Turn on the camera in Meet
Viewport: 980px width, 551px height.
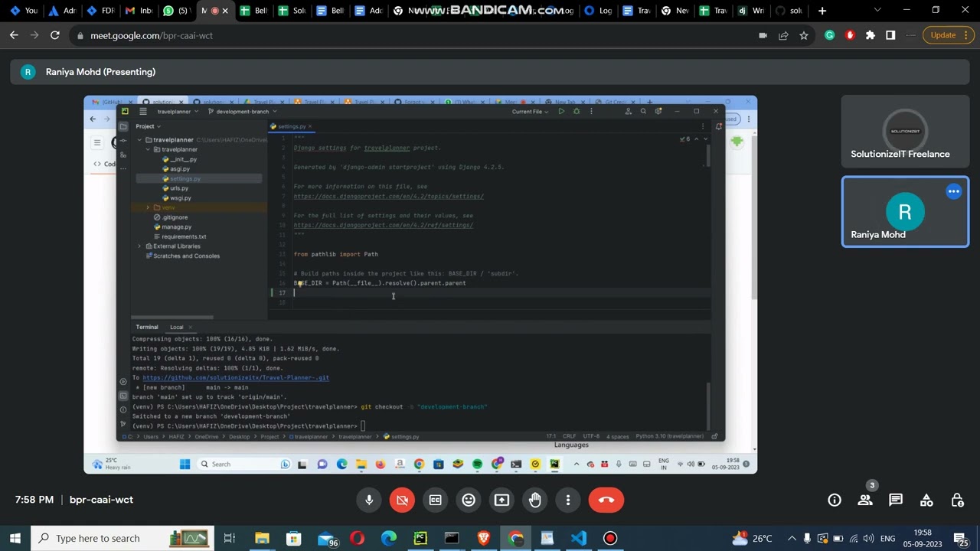[x=402, y=500]
